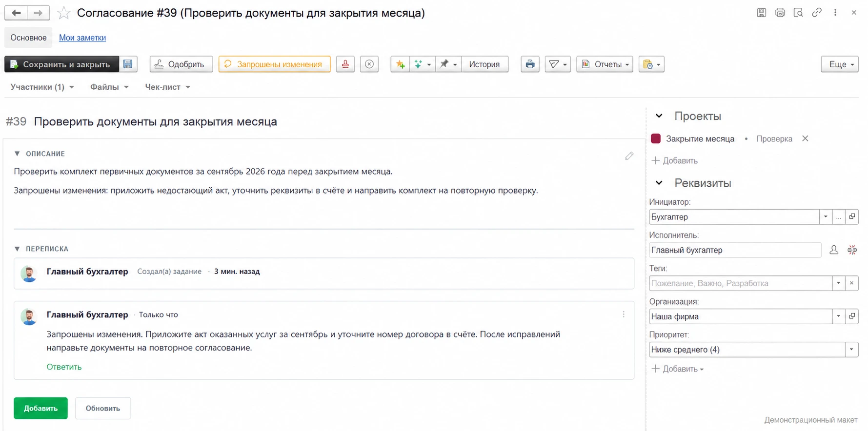Open the vertical three-dot menu in the title bar
Image resolution: width=868 pixels, height=431 pixels.
pyautogui.click(x=835, y=13)
